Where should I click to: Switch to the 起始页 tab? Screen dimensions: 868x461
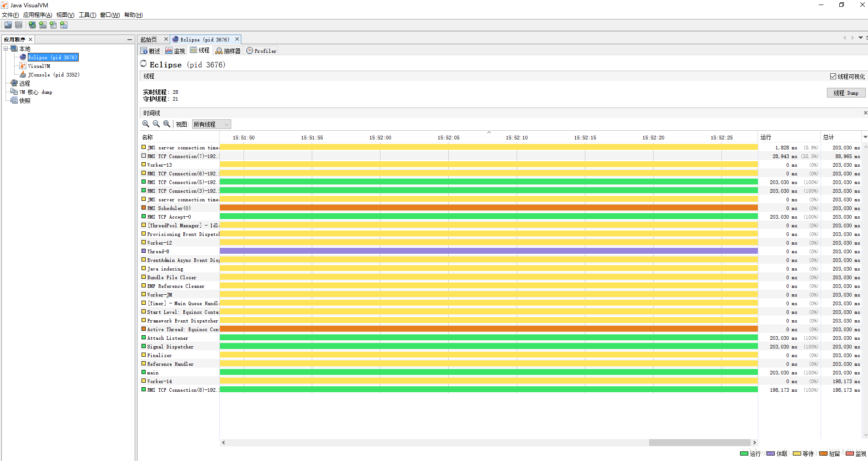click(149, 40)
